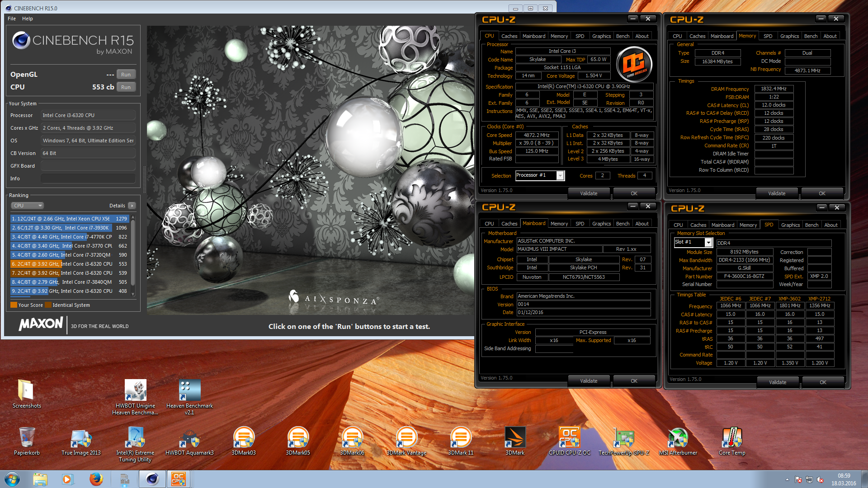Click Validate in top-left CPU-Z window
Image resolution: width=868 pixels, height=488 pixels.
589,193
